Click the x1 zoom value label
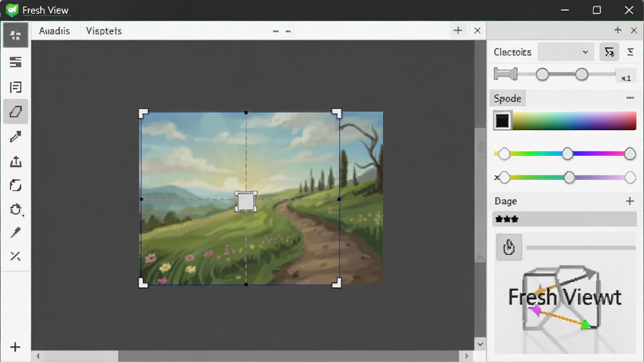Screen dimensions: 644x362 626,78
